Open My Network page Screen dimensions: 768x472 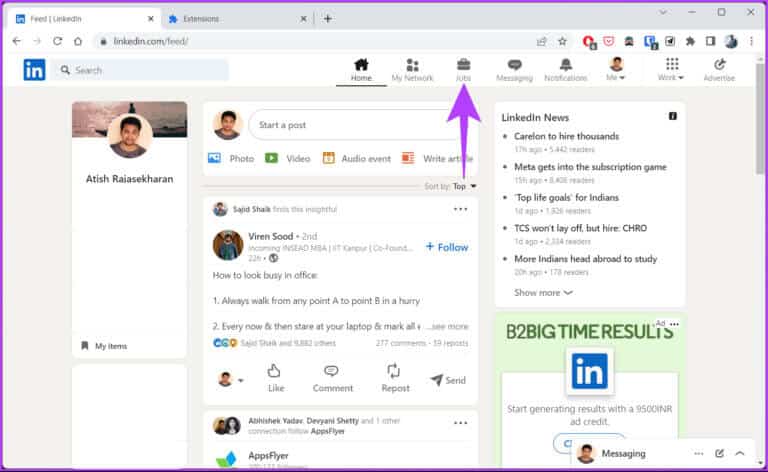(412, 70)
